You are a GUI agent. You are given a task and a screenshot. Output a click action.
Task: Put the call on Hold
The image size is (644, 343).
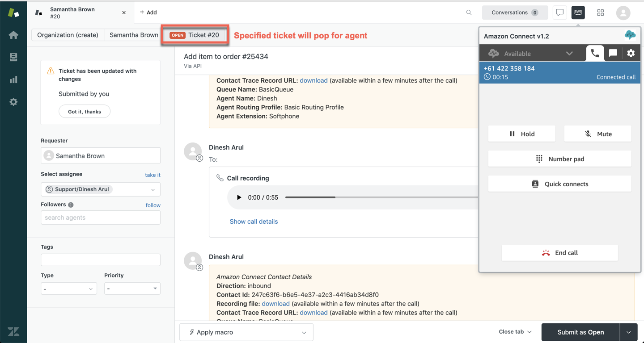click(x=521, y=134)
